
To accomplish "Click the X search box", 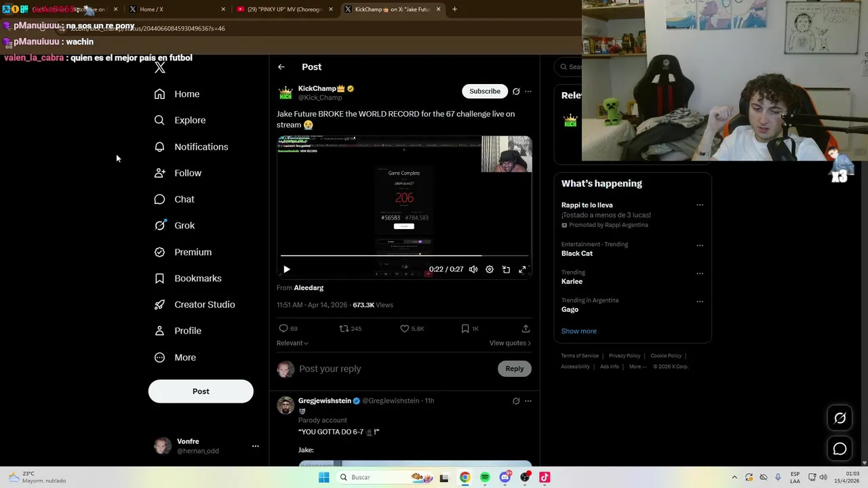I will (x=568, y=66).
